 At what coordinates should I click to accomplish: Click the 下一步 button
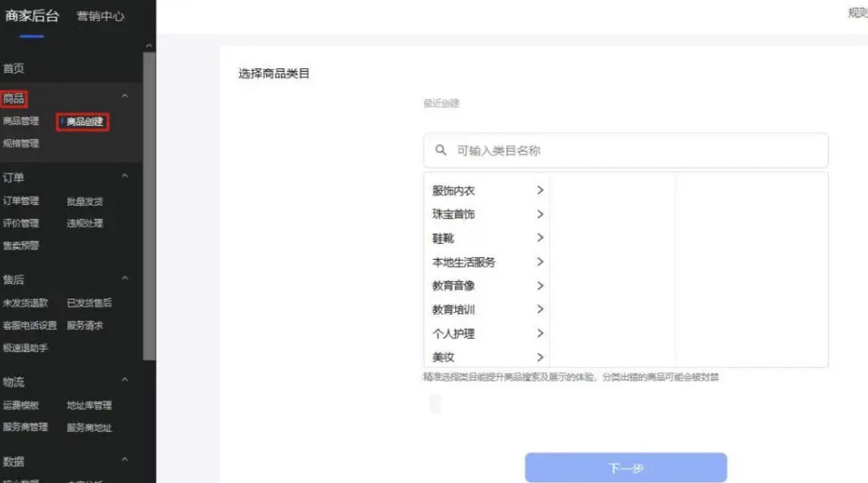click(x=626, y=468)
